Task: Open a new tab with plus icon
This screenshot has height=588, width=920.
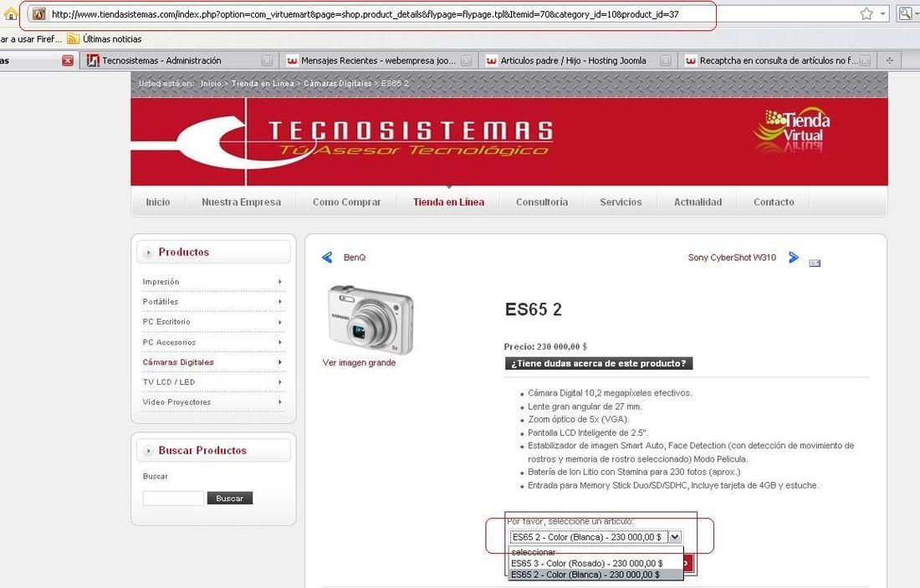Action: coord(890,60)
